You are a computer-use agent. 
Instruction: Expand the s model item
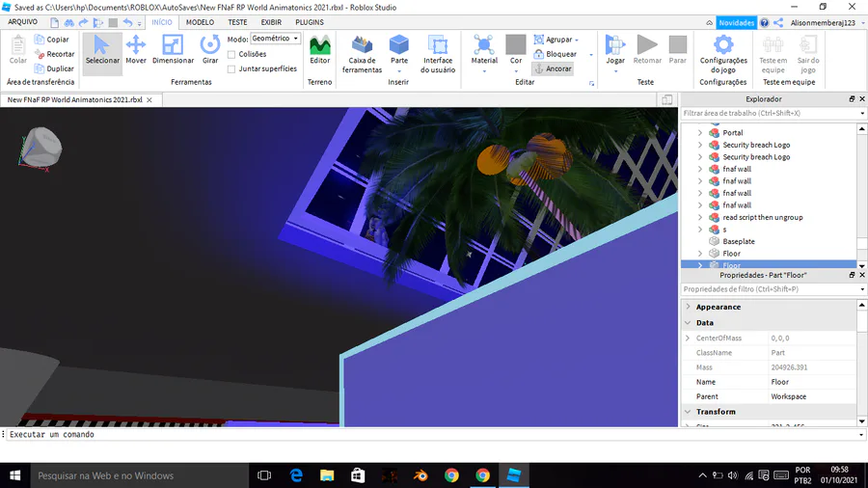tap(700, 230)
